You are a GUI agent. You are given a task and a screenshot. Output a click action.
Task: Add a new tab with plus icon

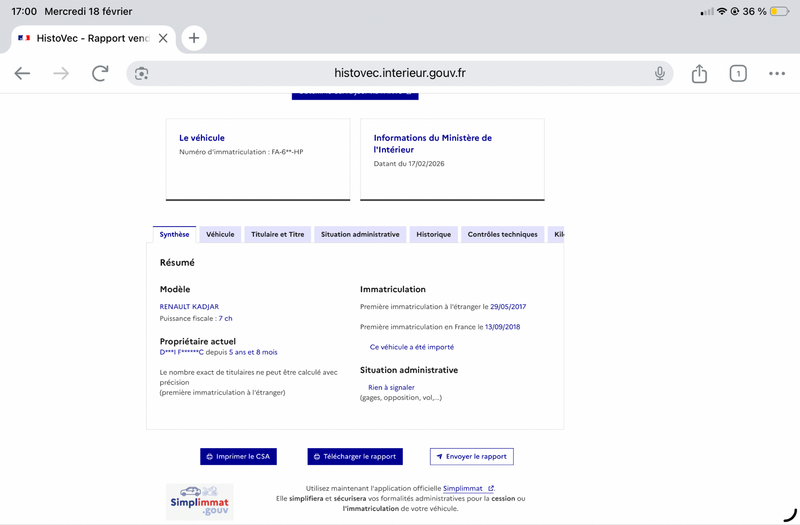tap(194, 38)
